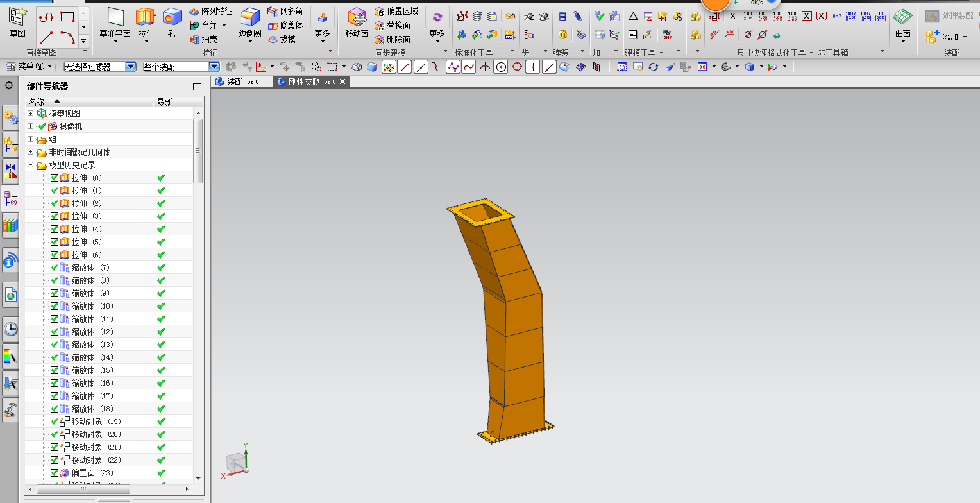The height and width of the screenshot is (503, 980).
Task: Pick the rectangle sketch tool
Action: point(67,17)
